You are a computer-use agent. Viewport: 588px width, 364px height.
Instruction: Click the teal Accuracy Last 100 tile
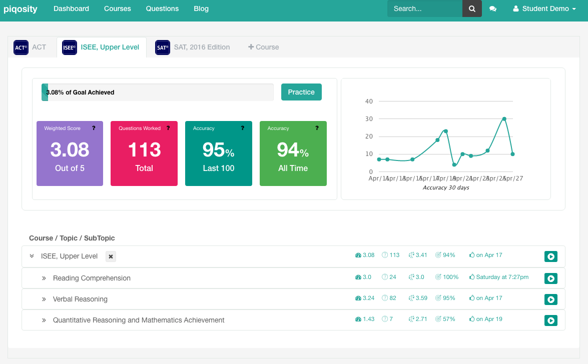pos(219,153)
